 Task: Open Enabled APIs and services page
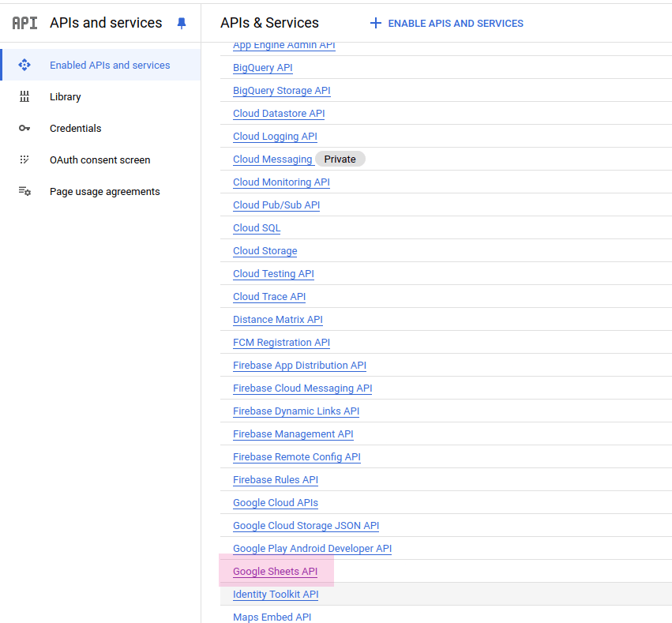click(109, 65)
